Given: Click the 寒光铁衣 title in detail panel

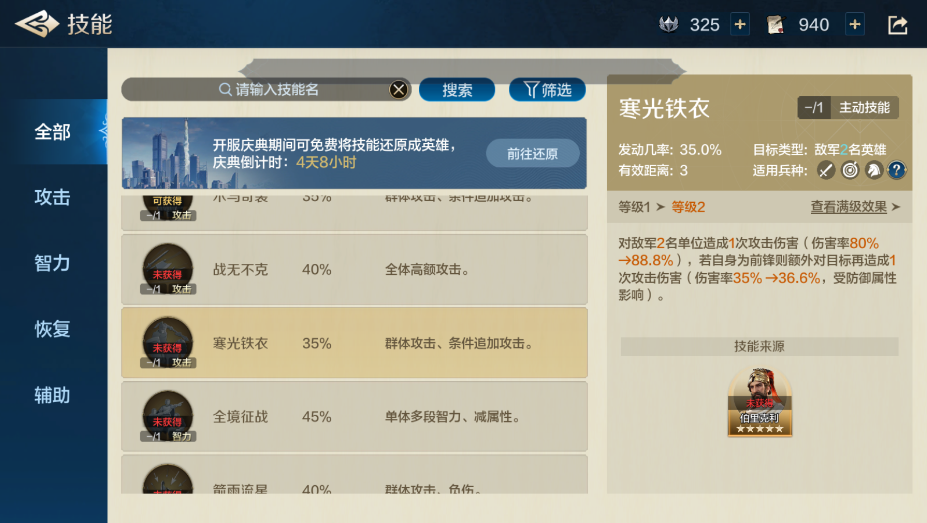Looking at the screenshot, I should click(x=664, y=108).
